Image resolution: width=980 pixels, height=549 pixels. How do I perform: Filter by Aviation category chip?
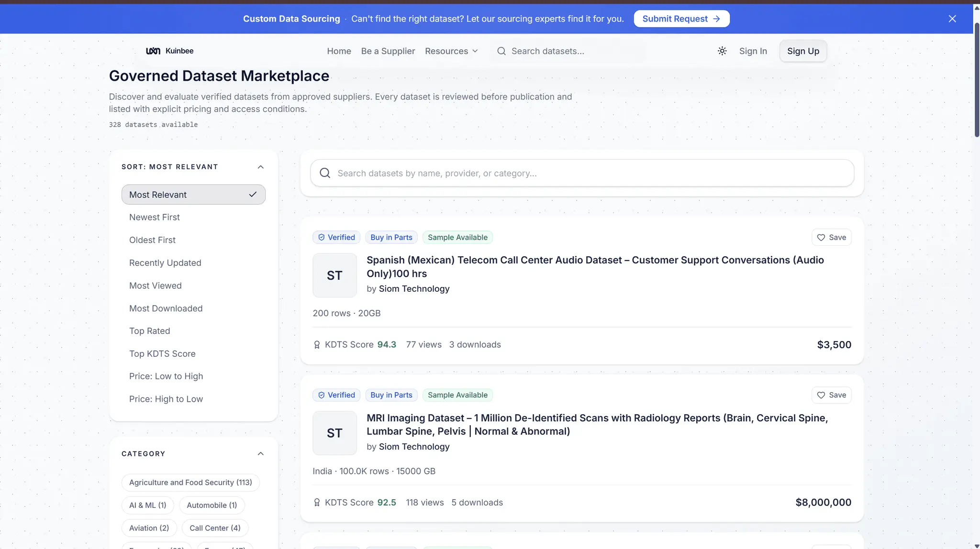149,528
